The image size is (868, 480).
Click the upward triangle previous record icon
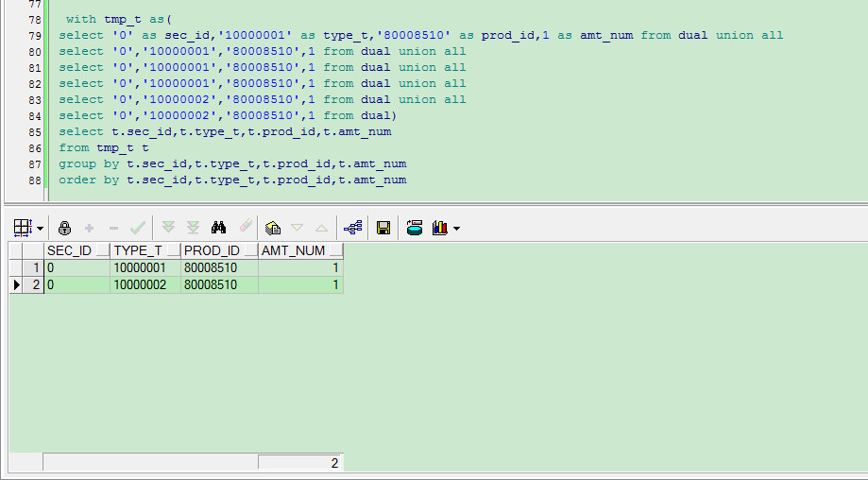[x=321, y=228]
